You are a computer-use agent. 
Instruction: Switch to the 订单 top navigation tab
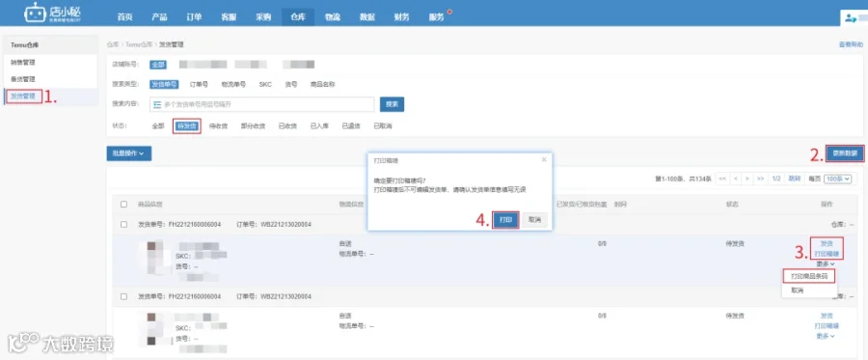coord(194,17)
